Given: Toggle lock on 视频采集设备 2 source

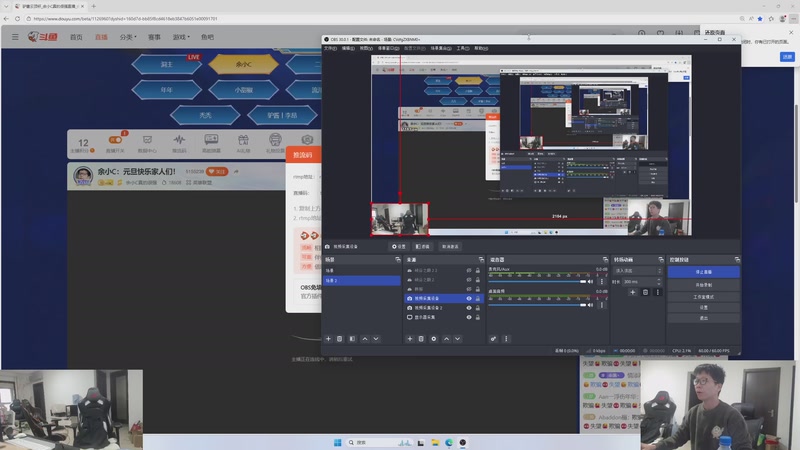Looking at the screenshot, I should (478, 308).
